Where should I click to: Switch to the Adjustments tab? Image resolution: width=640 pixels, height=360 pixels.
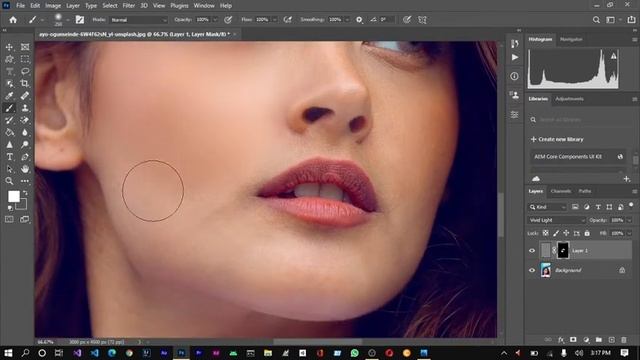click(x=569, y=99)
